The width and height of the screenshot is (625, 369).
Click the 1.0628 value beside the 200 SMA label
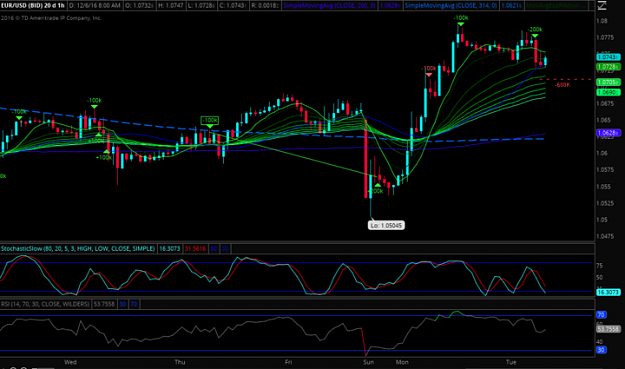[x=389, y=6]
